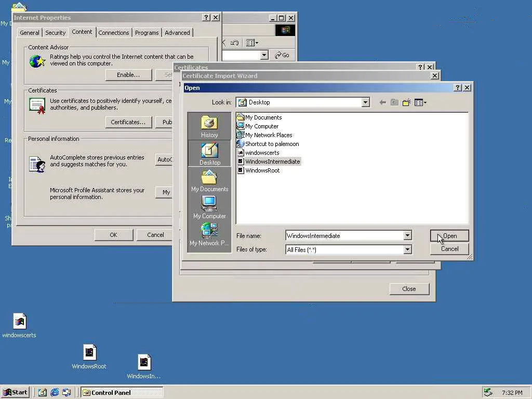Open My Documents in the places bar
The width and height of the screenshot is (532, 399).
pyautogui.click(x=209, y=181)
